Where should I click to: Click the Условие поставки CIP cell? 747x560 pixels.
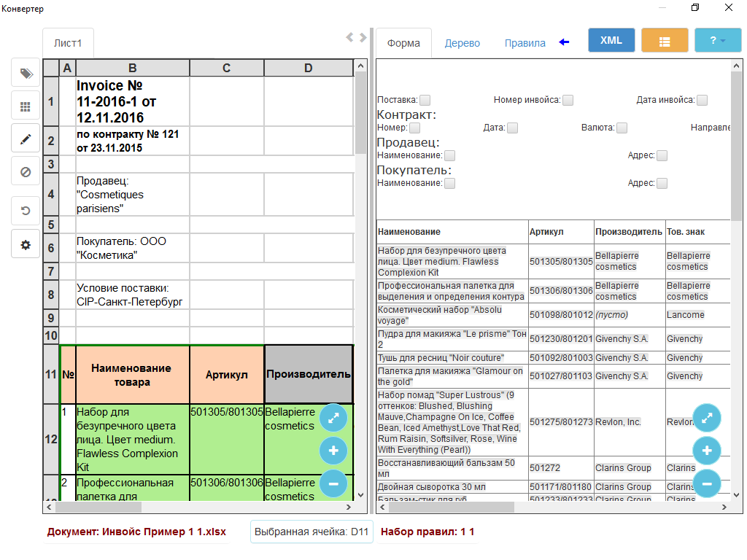(x=133, y=295)
